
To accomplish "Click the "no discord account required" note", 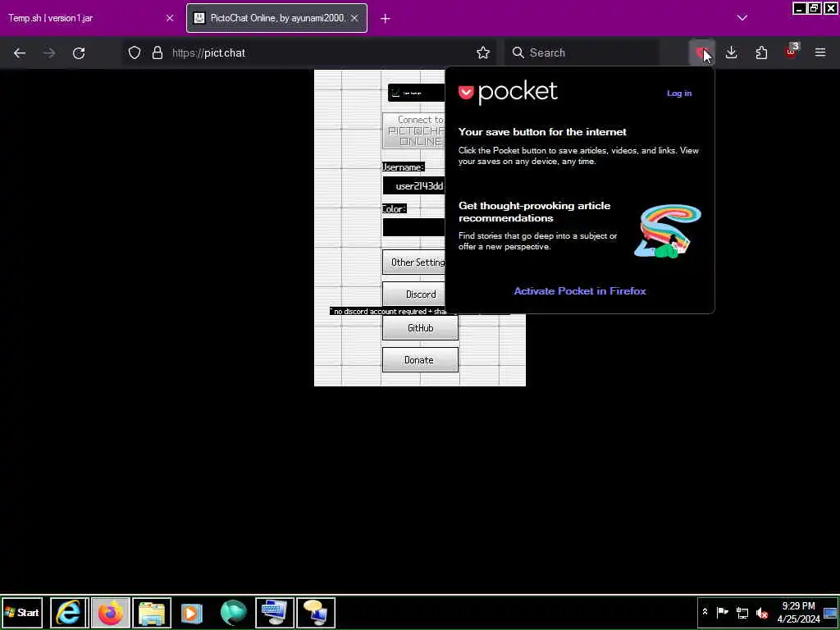I will (x=388, y=311).
